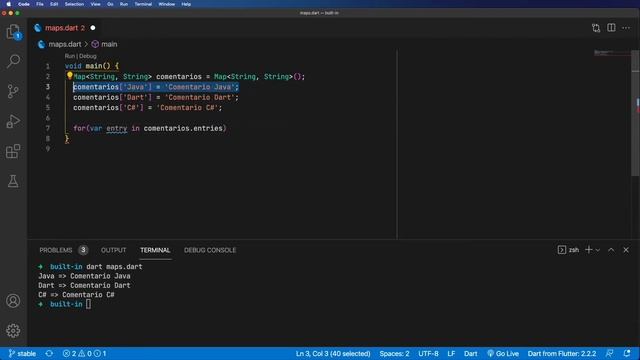
Task: Open the Run and Debug view
Action: pyautogui.click(x=13, y=121)
